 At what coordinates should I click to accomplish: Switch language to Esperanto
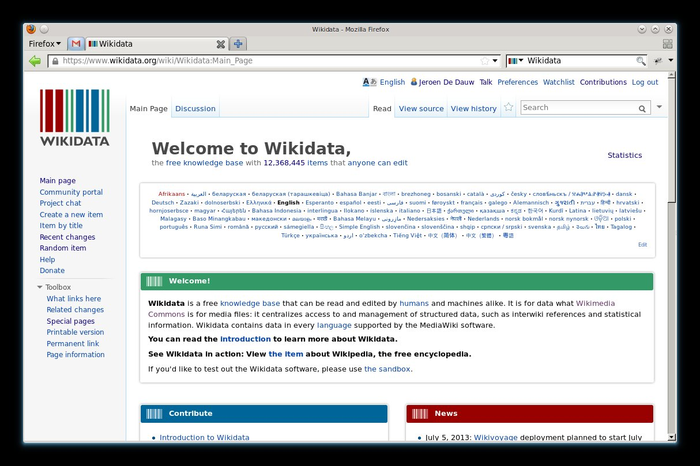[x=320, y=203]
